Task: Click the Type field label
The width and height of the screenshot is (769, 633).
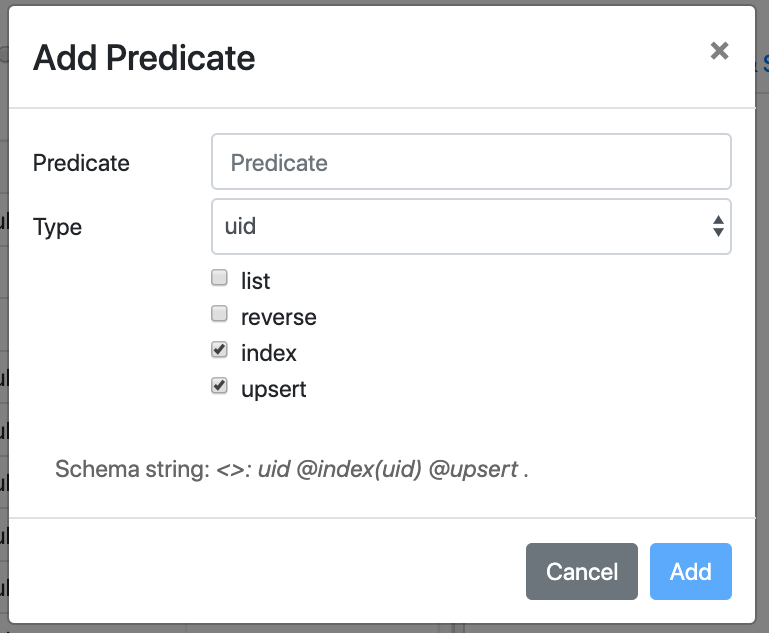Action: [57, 227]
